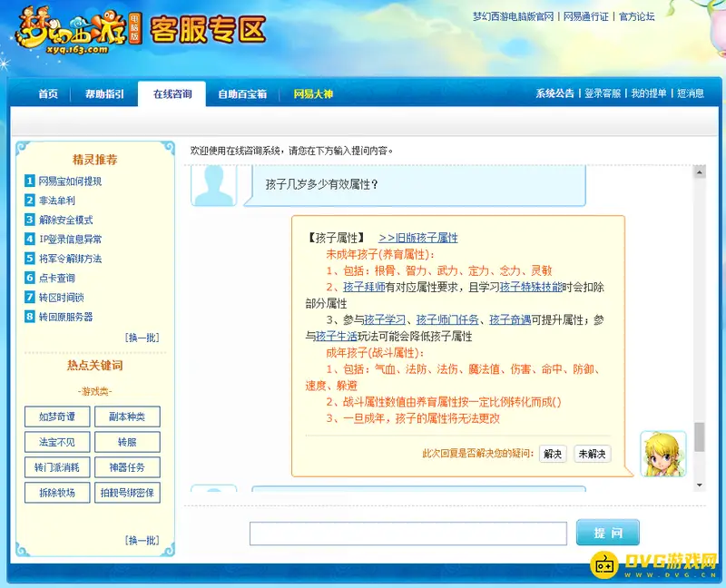The image size is (726, 588).
Task: Go to 官方论坛
Action: [637, 16]
